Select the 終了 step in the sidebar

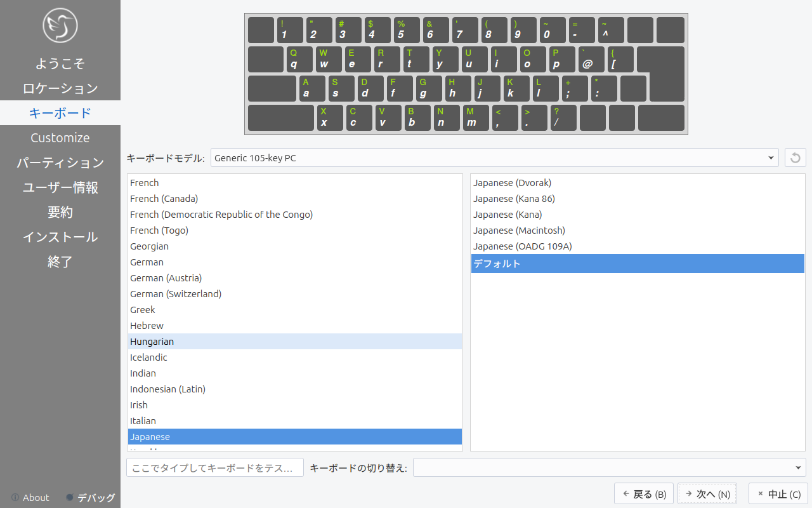pyautogui.click(x=60, y=262)
